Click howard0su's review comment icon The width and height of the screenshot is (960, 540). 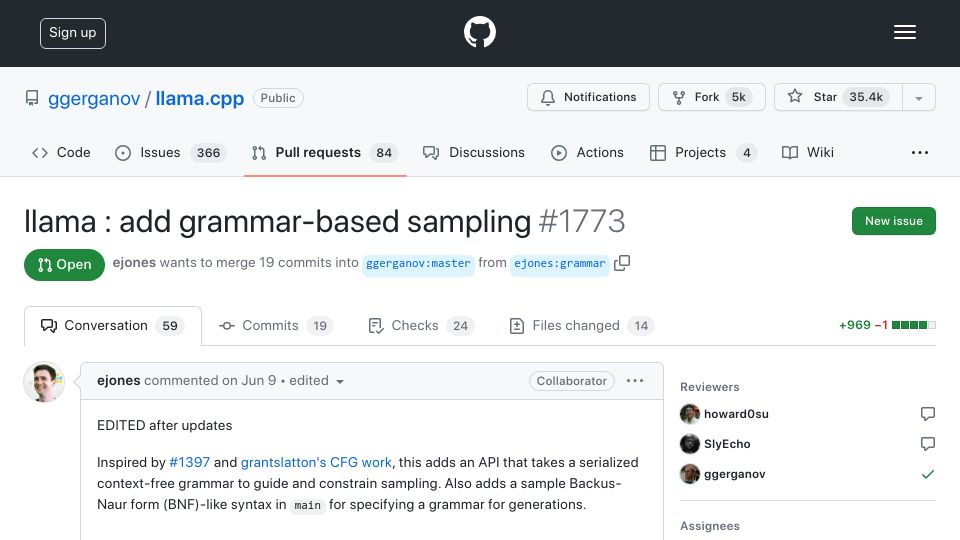928,414
